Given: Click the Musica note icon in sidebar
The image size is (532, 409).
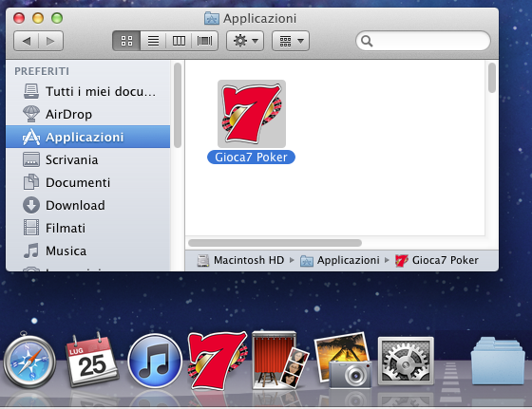Looking at the screenshot, I should tap(30, 251).
